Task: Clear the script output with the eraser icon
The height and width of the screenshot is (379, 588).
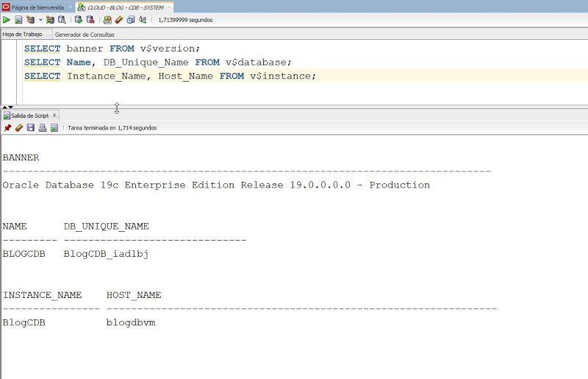Action: pyautogui.click(x=19, y=128)
